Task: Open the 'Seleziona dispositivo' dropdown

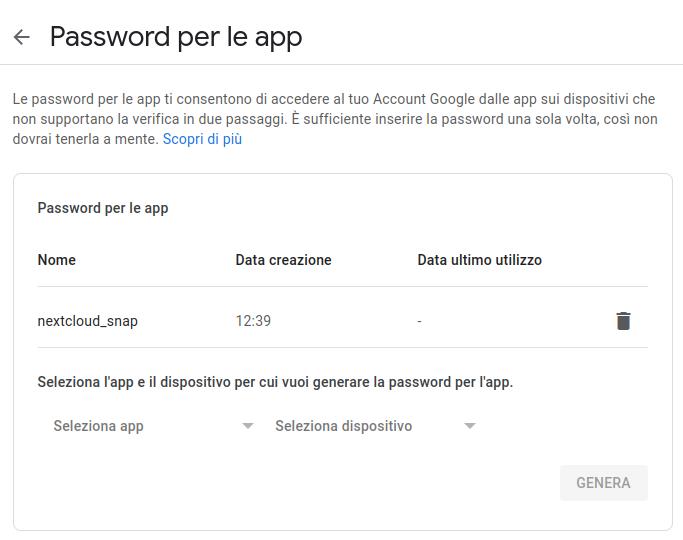Action: [x=375, y=425]
